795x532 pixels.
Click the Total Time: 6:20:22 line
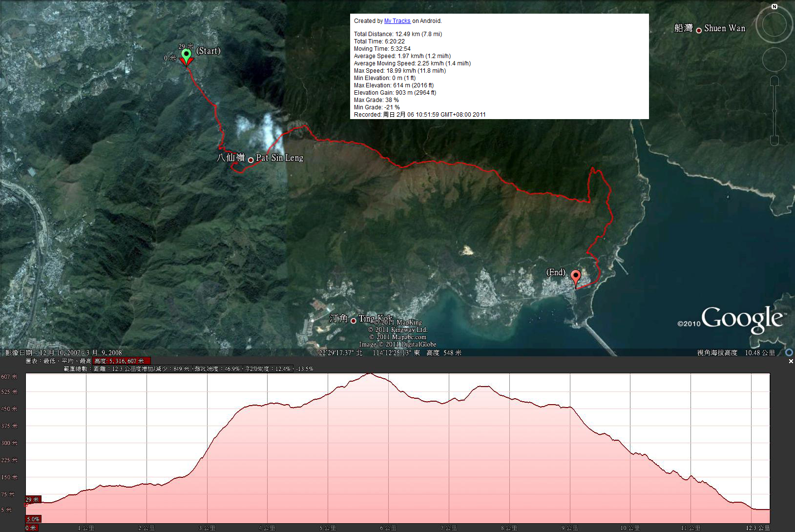point(379,41)
